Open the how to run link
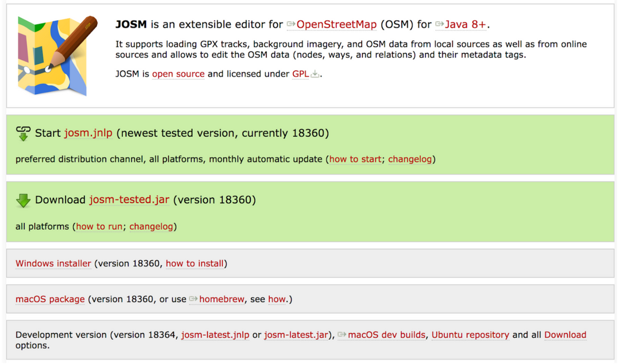This screenshot has width=620, height=364. pyautogui.click(x=99, y=226)
